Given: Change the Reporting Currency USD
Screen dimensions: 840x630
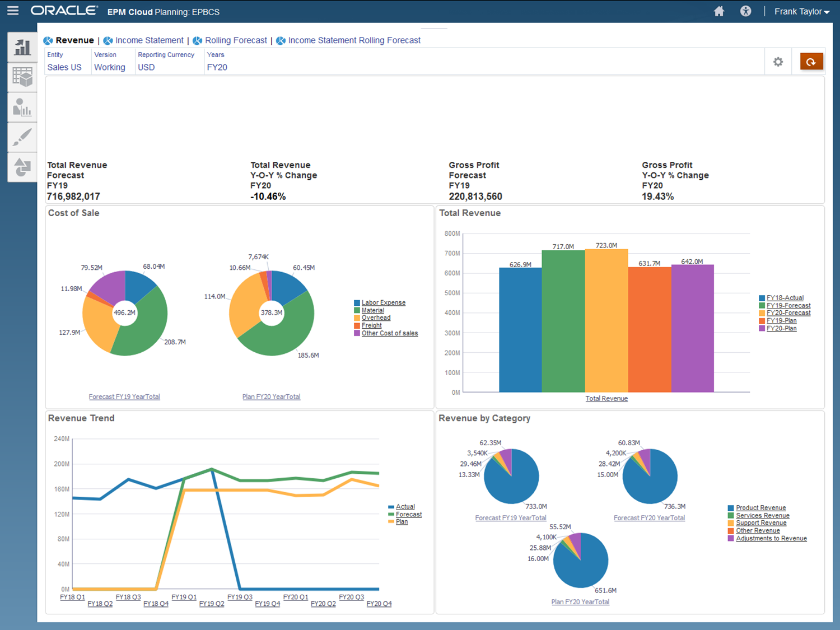Looking at the screenshot, I should click(146, 67).
